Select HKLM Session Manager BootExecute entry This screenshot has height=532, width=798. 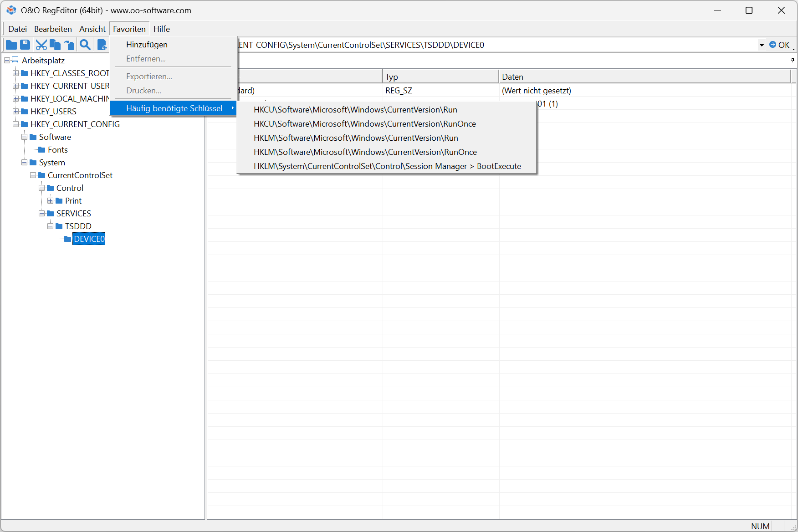pos(387,166)
